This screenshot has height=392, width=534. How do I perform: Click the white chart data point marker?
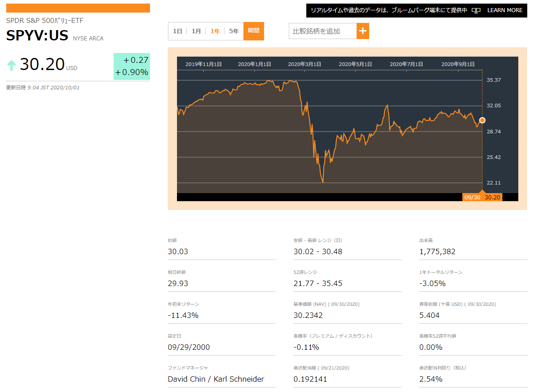pyautogui.click(x=482, y=120)
